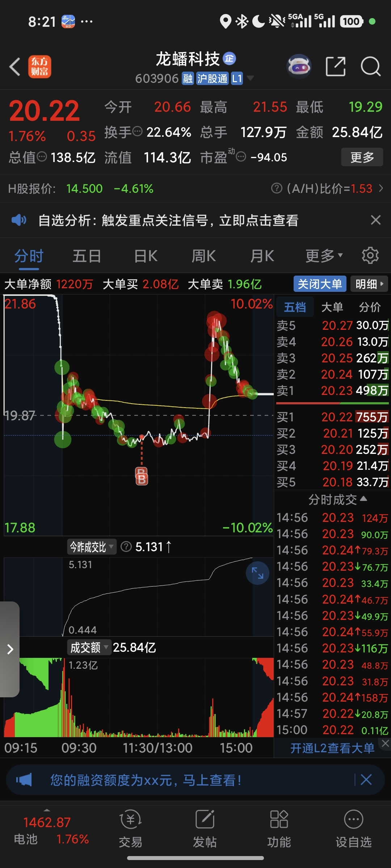Switch to the 月K chart tab

(x=262, y=256)
